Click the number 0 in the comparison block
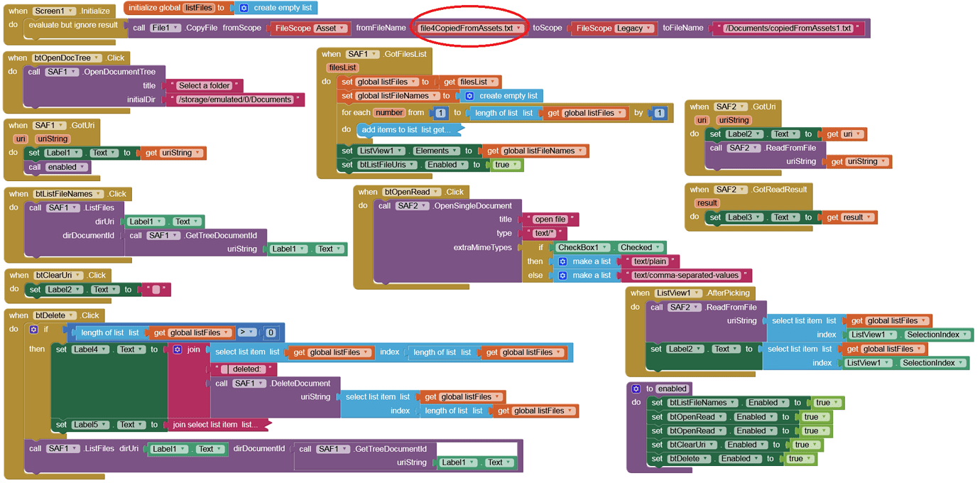 tap(271, 332)
